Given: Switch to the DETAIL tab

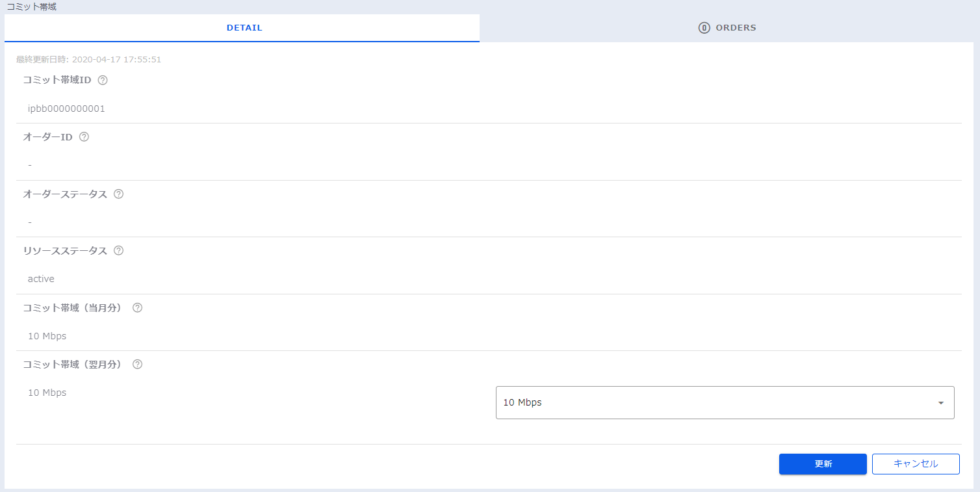Looking at the screenshot, I should click(244, 28).
